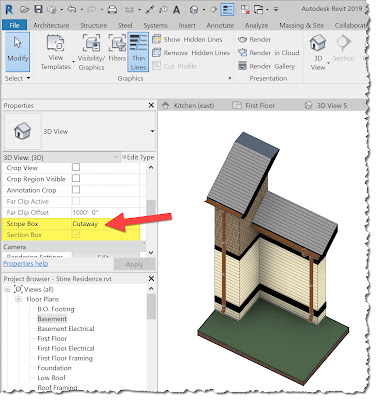Image resolution: width=376 pixels, height=400 pixels.
Task: Click the Properties help link
Action: pos(26,264)
